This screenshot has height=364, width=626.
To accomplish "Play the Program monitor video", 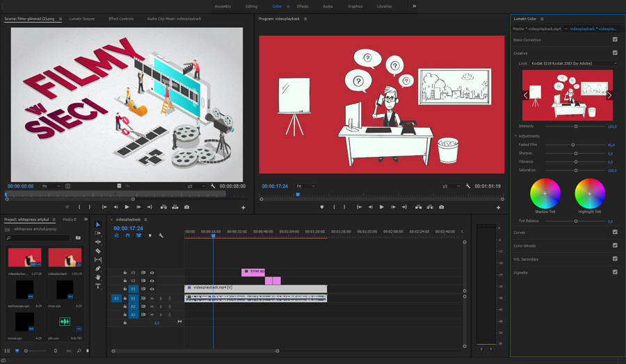I will [381, 207].
